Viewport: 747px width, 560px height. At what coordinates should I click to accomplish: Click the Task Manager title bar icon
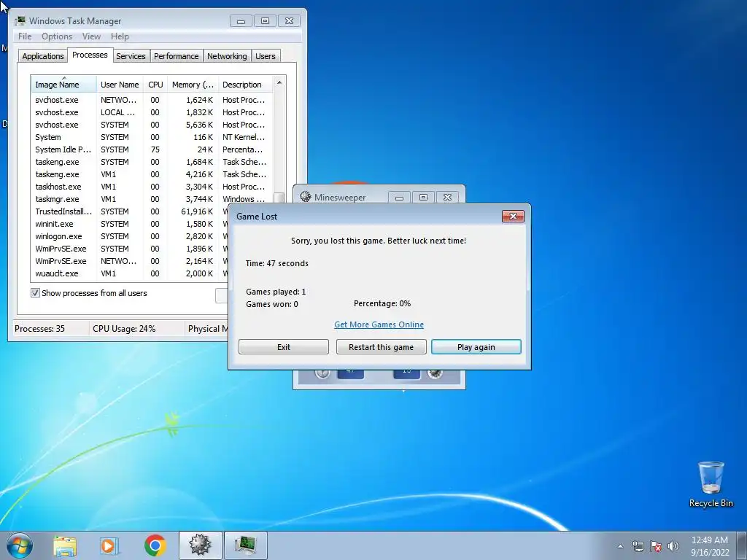pyautogui.click(x=20, y=20)
